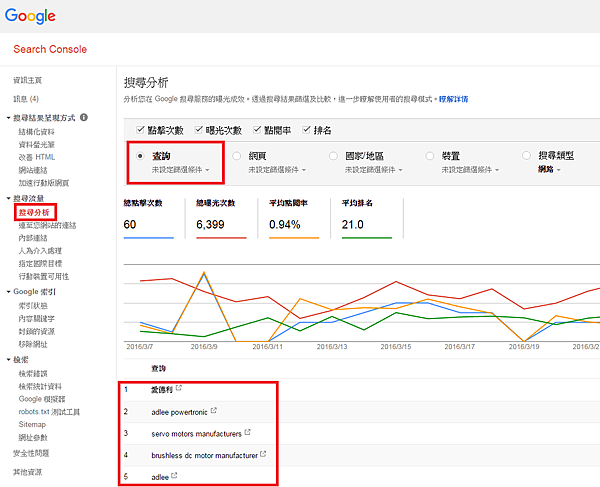
Task: Click the adlee powertronic query
Action: click(x=179, y=412)
